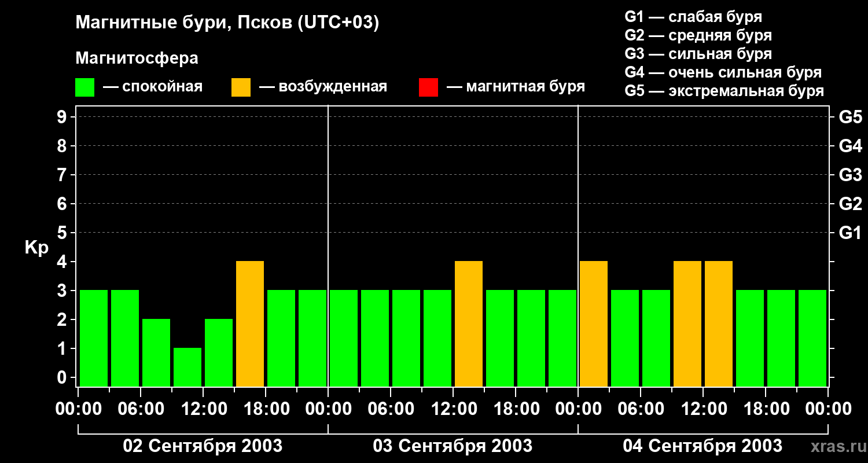The image size is (868, 463).
Task: Click the '06:00' time label under 03 Сентября
Action: click(x=391, y=409)
